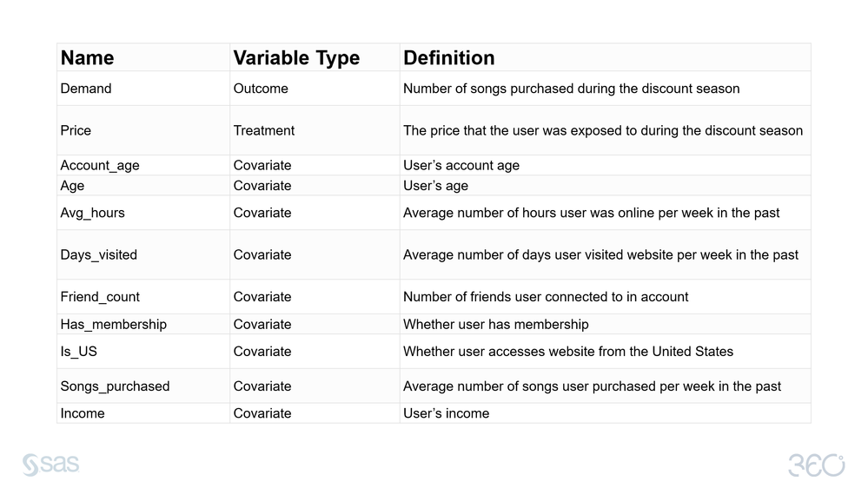Image resolution: width=868 pixels, height=488 pixels.
Task: Click the Avg_hours name cell
Action: coord(93,213)
